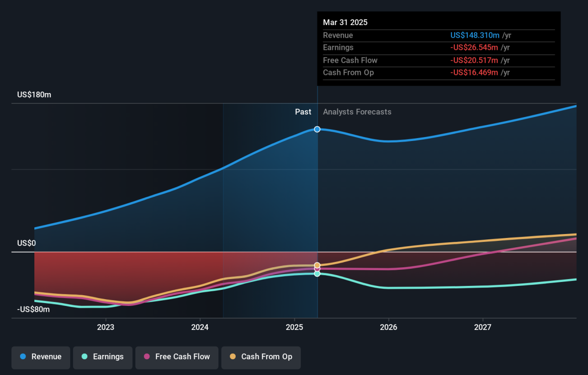Viewport: 588px width, 375px height.
Task: Select the Earnings data point marker on chart
Action: point(317,274)
